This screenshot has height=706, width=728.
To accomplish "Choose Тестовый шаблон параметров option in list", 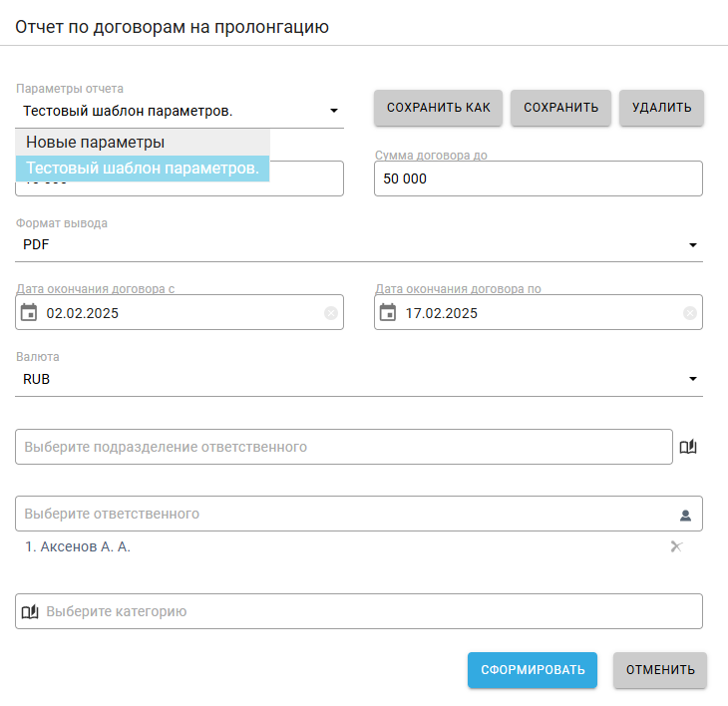I will click(x=143, y=169).
